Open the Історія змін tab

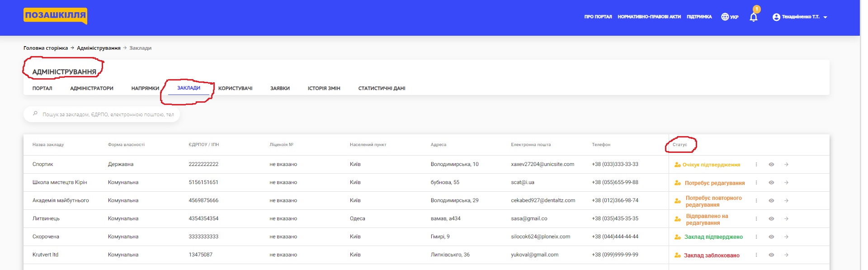click(x=324, y=89)
